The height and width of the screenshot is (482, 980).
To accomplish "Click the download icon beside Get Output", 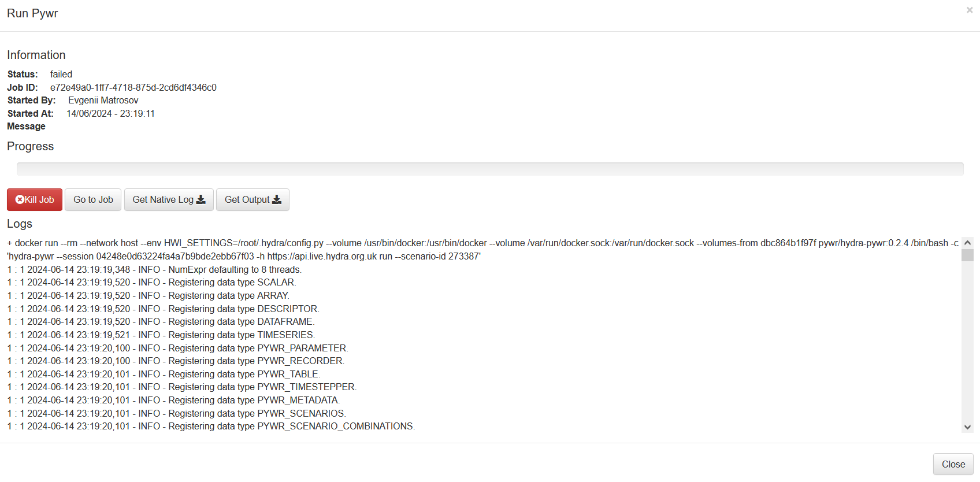I will coord(277,199).
